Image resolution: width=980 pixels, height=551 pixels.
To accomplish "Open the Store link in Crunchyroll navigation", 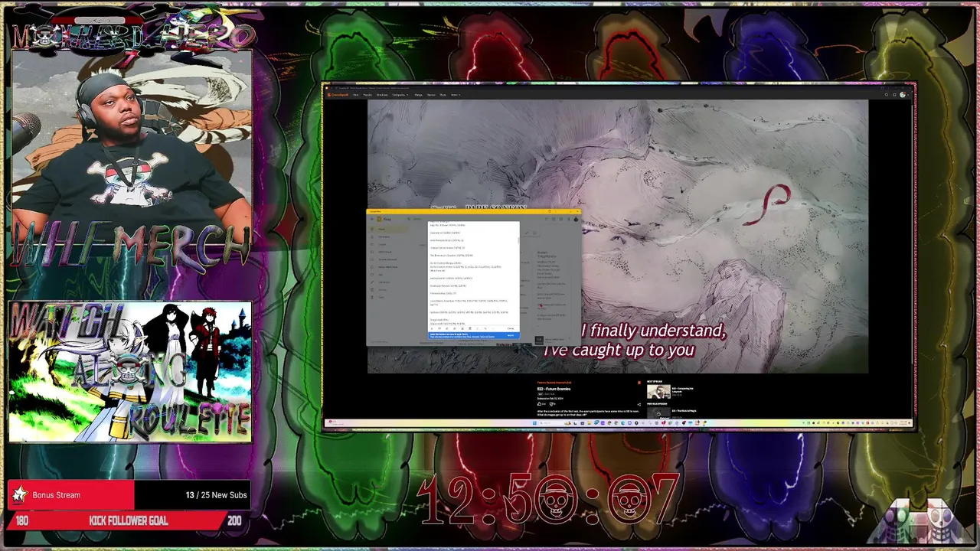I will click(x=443, y=95).
